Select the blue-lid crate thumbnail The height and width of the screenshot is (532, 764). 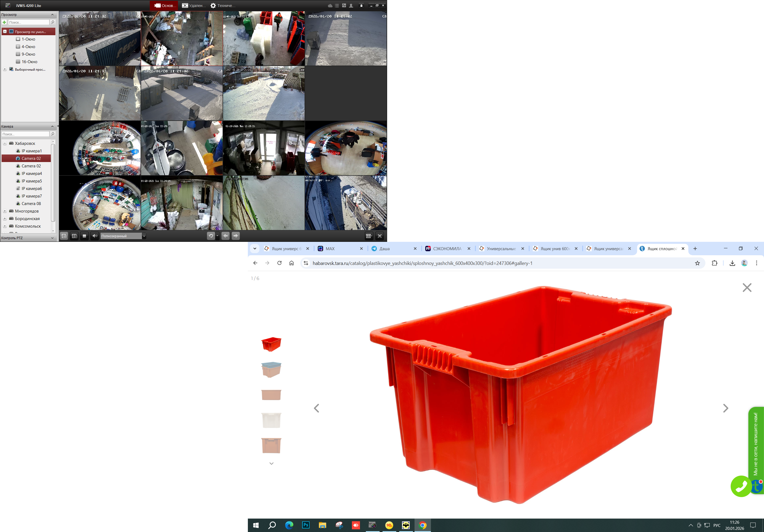pos(271,369)
